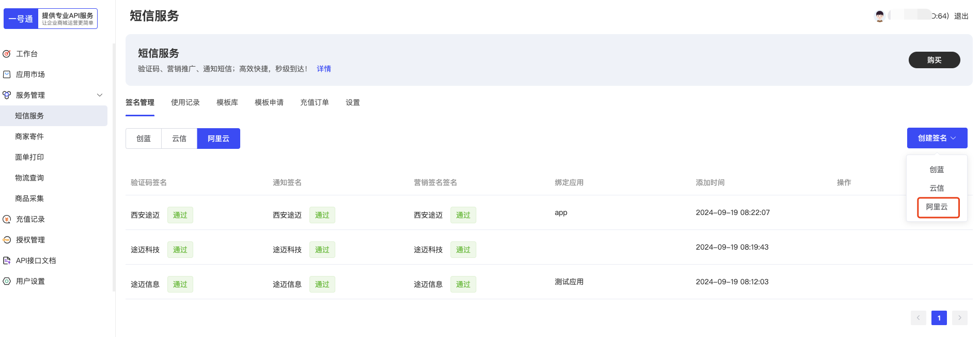Switch to 模板库 tab
This screenshot has height=337, width=980.
[x=227, y=102]
